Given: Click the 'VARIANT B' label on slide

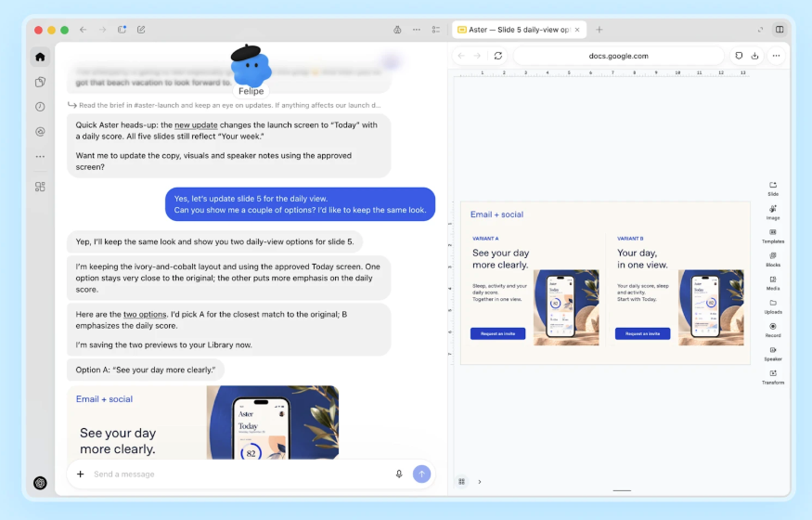Looking at the screenshot, I should pos(630,239).
